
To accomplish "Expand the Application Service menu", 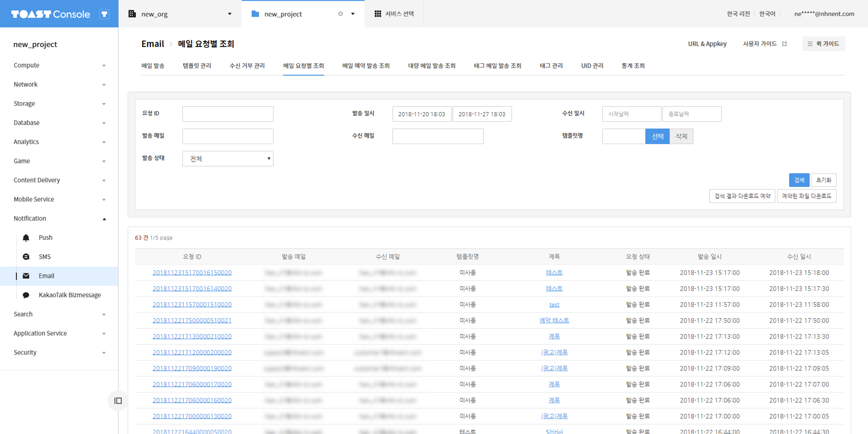I will point(59,333).
